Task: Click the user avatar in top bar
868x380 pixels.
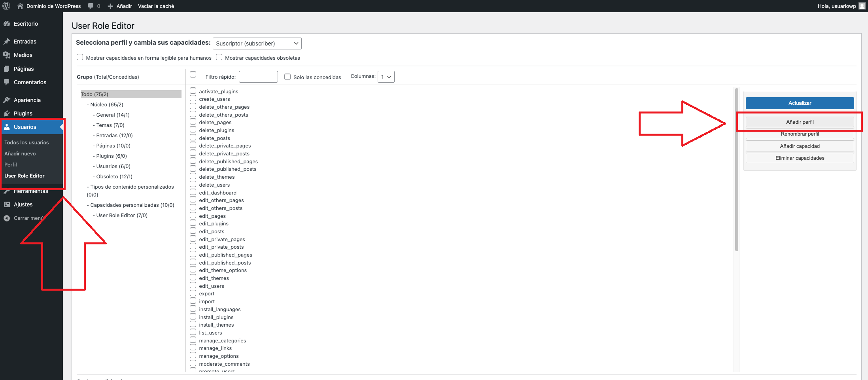Action: (862, 6)
